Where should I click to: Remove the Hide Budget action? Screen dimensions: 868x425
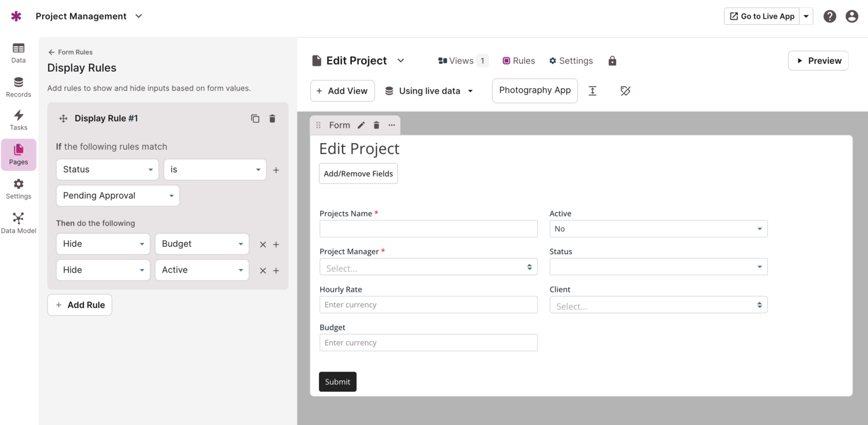263,244
